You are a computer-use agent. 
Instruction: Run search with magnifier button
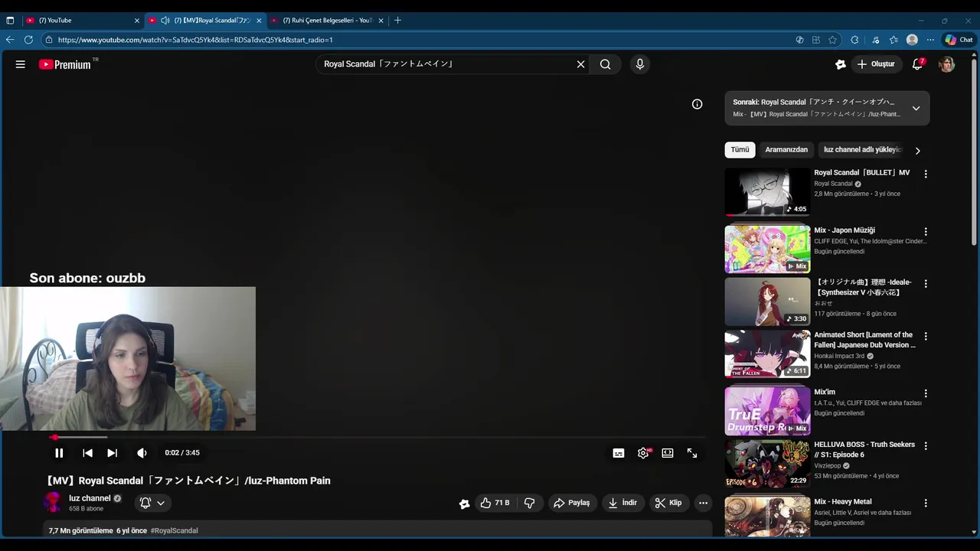point(605,64)
